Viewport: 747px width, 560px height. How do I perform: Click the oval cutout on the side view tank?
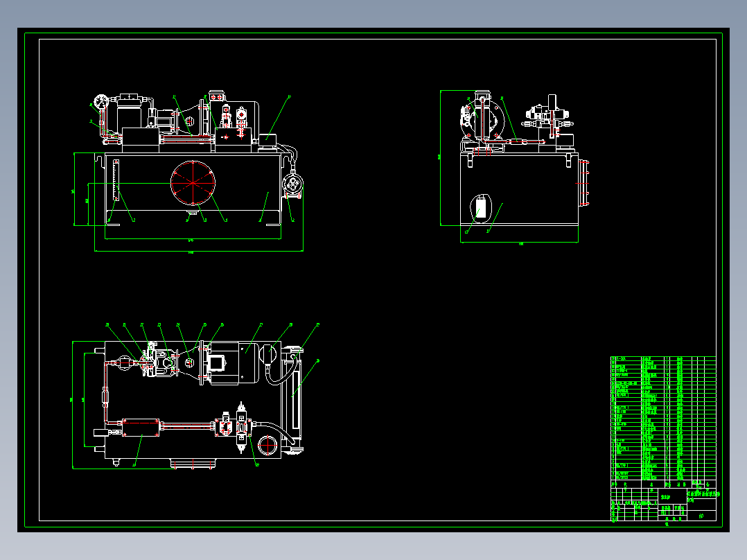481,209
